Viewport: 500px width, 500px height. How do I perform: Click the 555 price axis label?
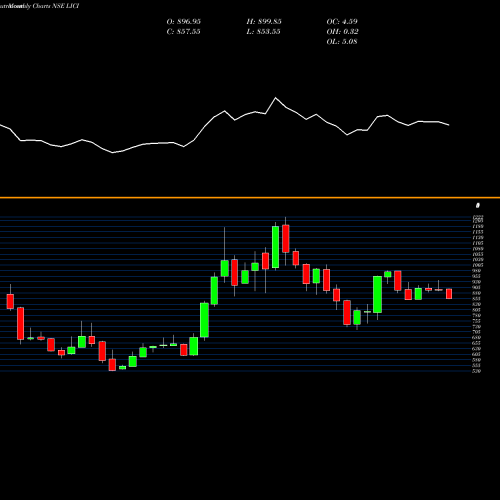[477, 365]
